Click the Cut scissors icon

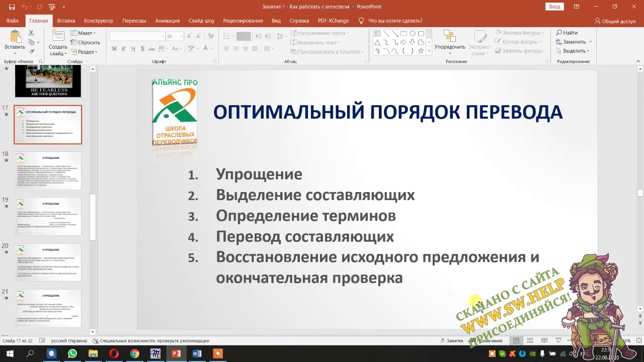point(31,33)
